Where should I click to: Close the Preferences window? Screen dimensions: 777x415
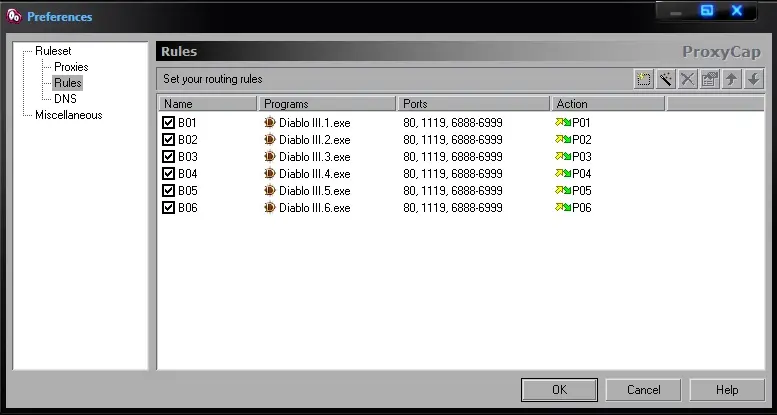[x=737, y=10]
